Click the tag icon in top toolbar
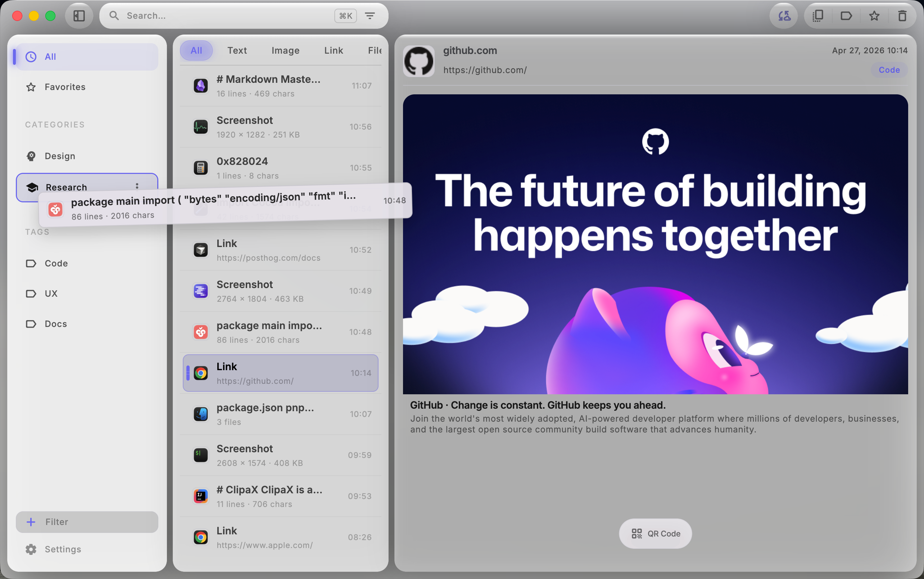 (x=846, y=16)
